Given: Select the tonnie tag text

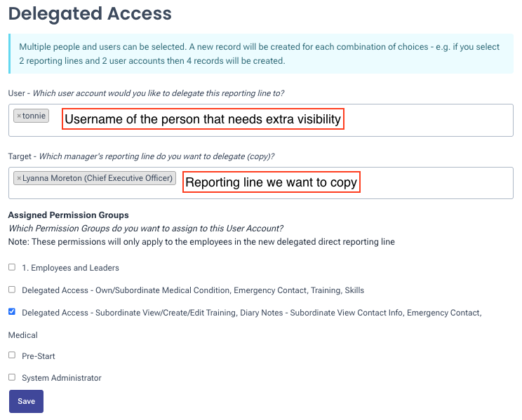Looking at the screenshot, I should click(x=34, y=116).
